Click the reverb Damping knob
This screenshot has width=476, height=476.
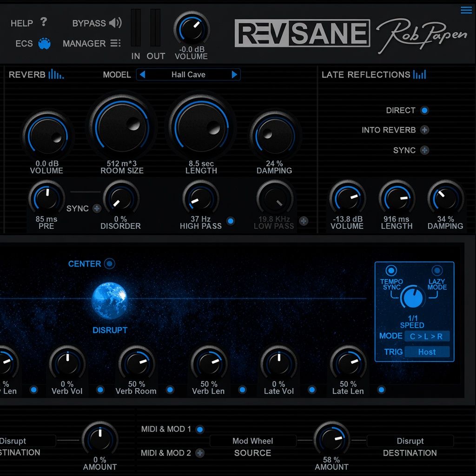(275, 135)
